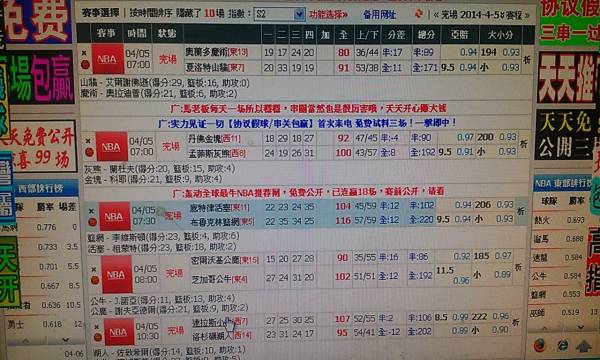The height and width of the screenshot is (360, 600).
Task: Select 按時間排序 sorting option
Action: click(x=151, y=13)
